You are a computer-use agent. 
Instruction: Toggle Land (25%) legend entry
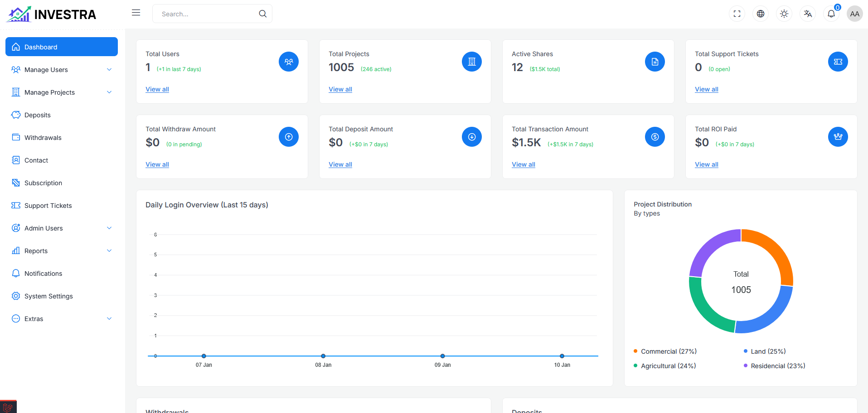pyautogui.click(x=765, y=351)
